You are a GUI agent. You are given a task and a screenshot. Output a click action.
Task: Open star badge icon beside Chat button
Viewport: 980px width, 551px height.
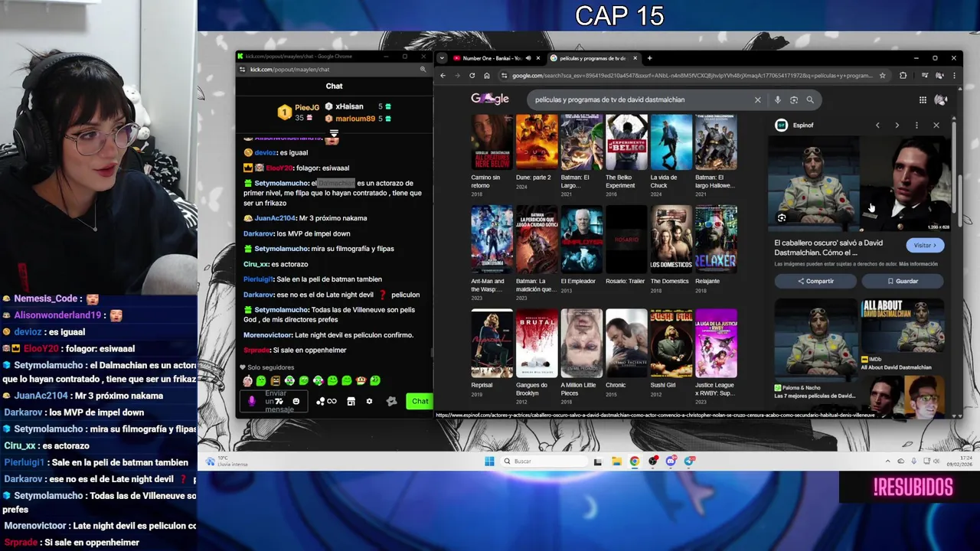pos(391,401)
